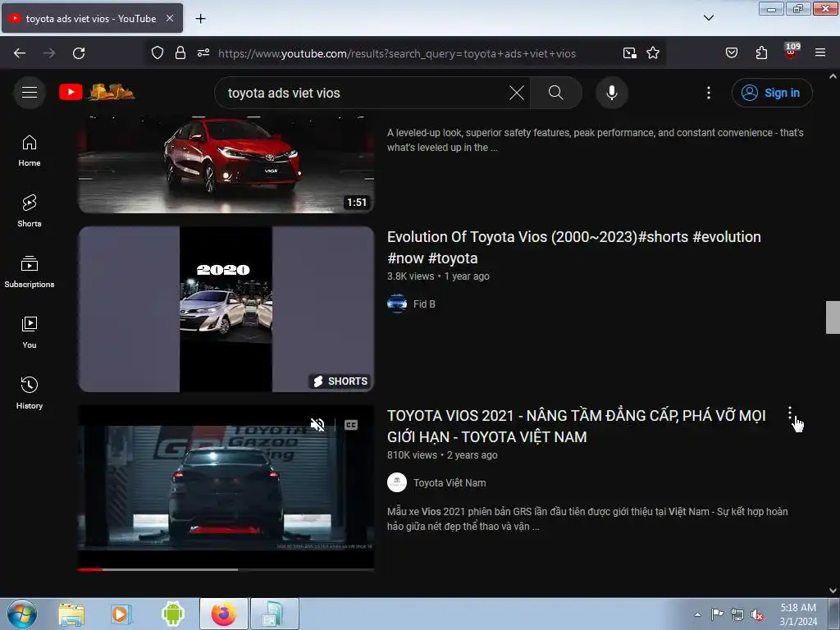Start voice search with microphone
Image resolution: width=840 pixels, height=630 pixels.
pyautogui.click(x=611, y=93)
